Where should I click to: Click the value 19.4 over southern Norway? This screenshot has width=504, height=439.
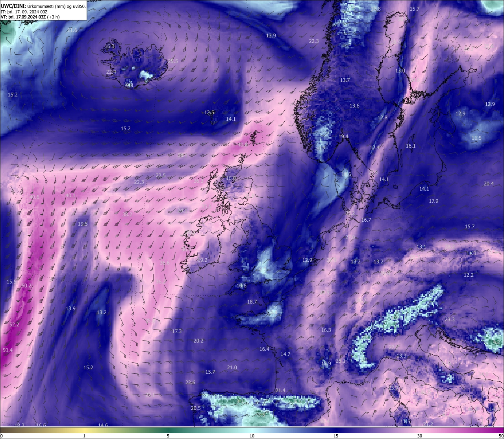(343, 136)
